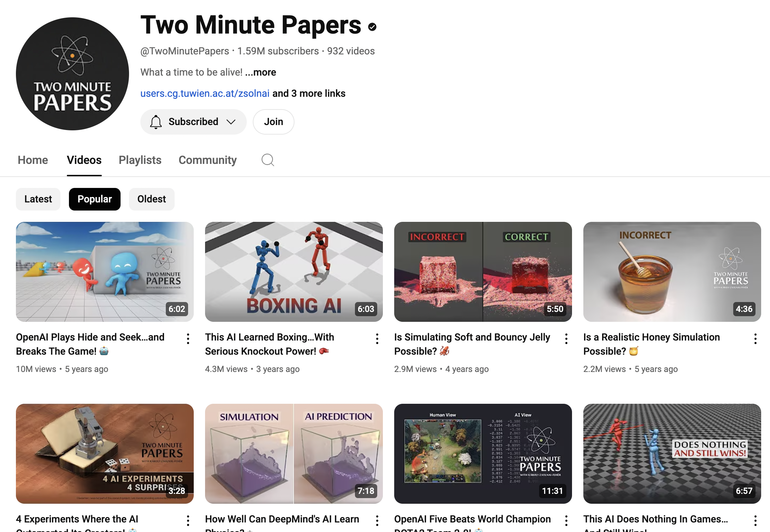This screenshot has width=770, height=532.
Task: Open options menu for AI Does Nothing video
Action: tap(756, 521)
